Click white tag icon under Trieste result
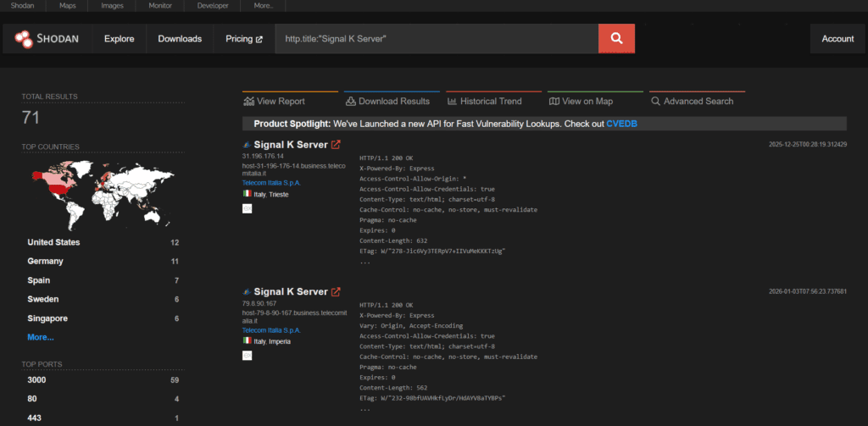 pos(247,208)
